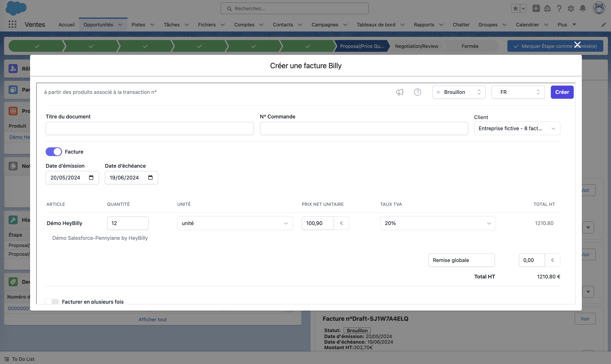Click the Notes panel icon behind modal
The image size is (611, 364).
click(13, 166)
